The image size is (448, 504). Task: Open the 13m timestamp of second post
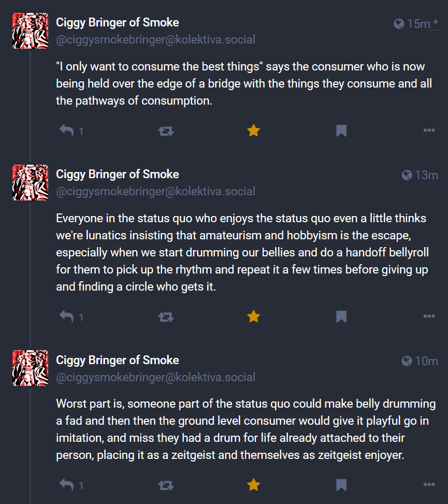(x=426, y=175)
